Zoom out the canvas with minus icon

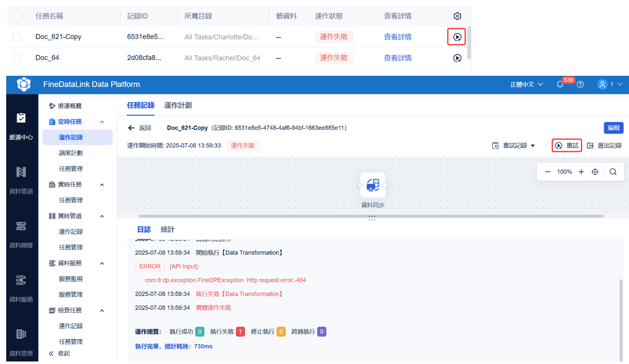point(548,172)
